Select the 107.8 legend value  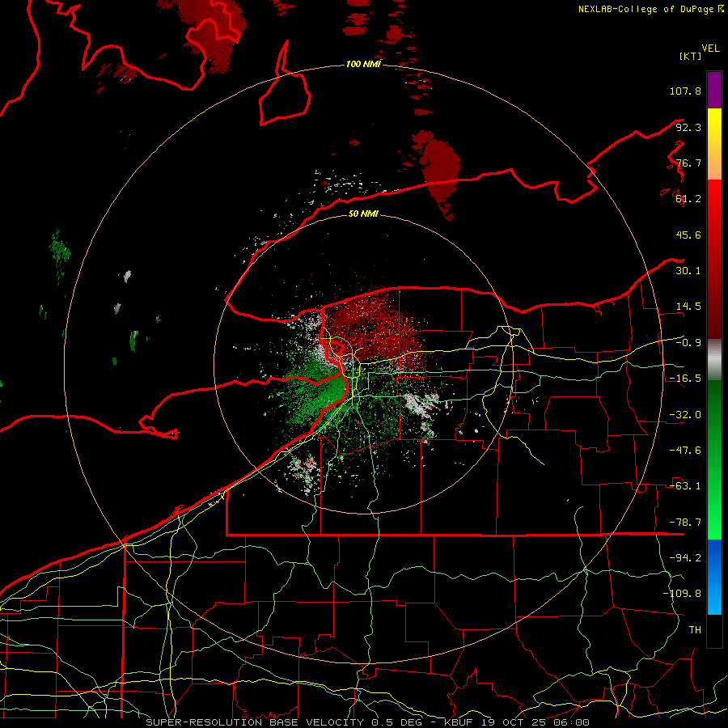pos(685,91)
